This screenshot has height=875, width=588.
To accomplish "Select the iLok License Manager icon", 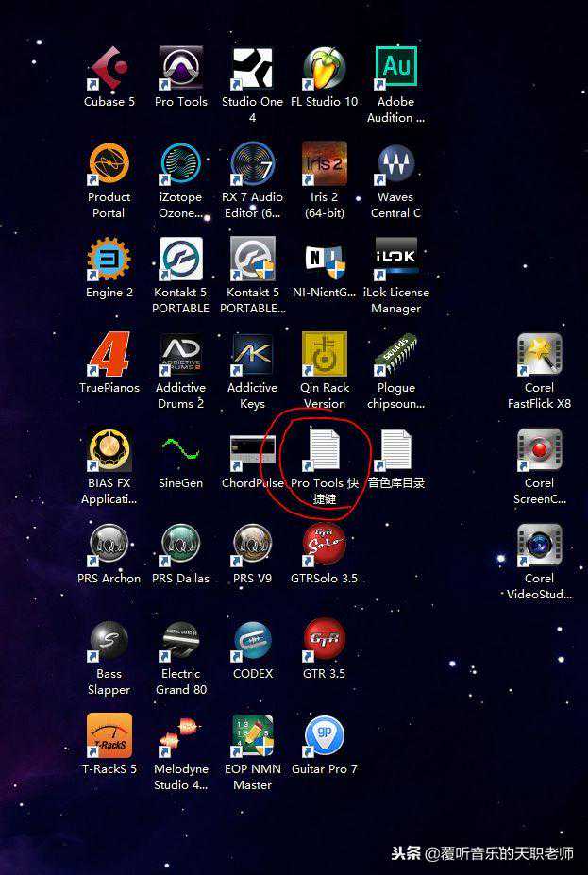I will click(395, 261).
